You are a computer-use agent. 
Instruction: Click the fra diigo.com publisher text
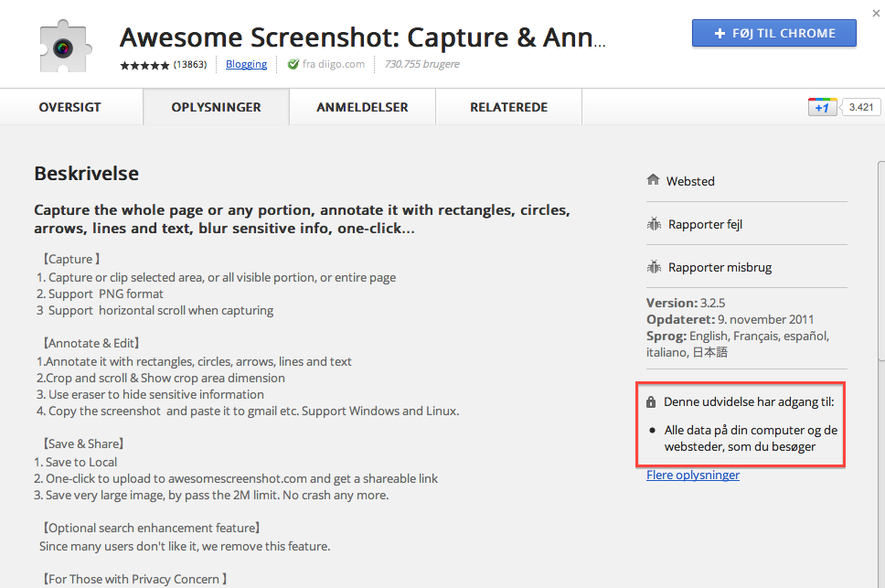[334, 64]
